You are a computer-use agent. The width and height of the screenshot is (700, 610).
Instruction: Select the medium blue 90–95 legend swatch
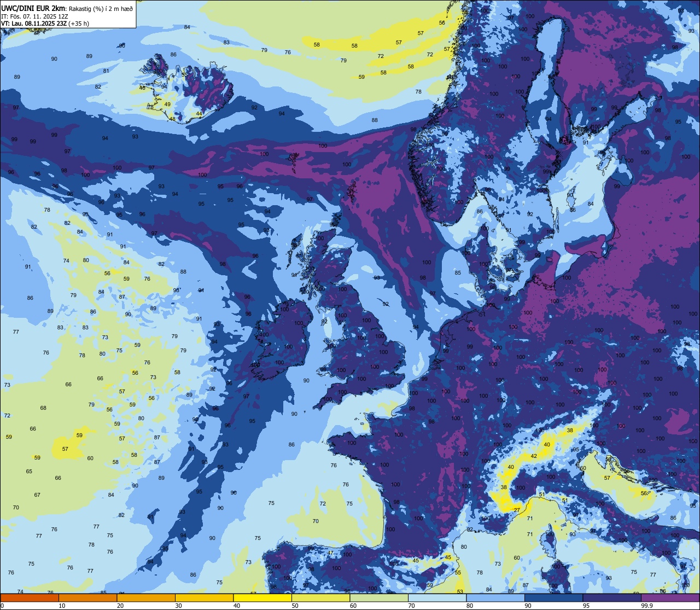(x=553, y=597)
